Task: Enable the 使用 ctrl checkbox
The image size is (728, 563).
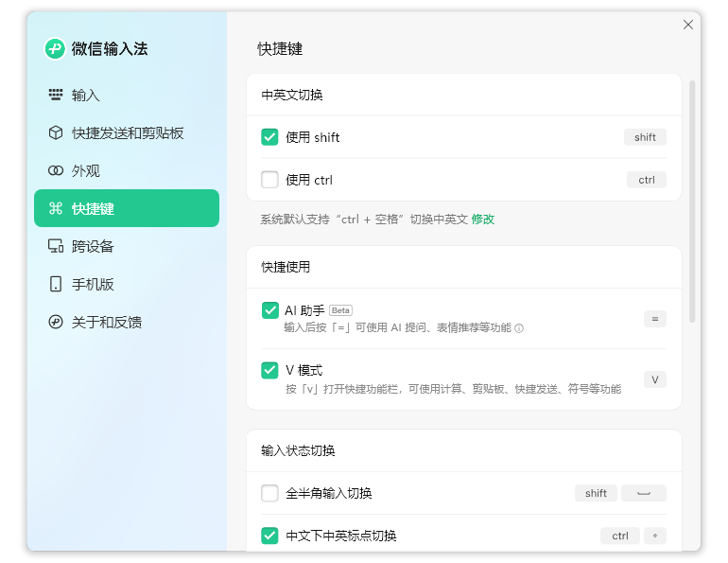Action: pyautogui.click(x=269, y=180)
